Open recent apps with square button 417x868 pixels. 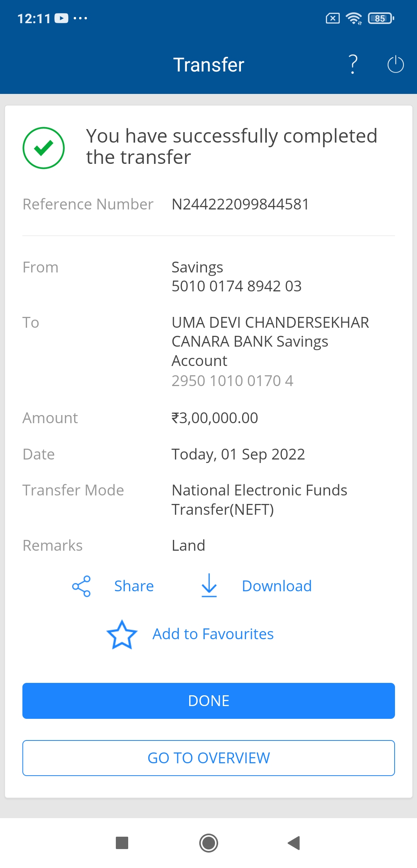(122, 843)
